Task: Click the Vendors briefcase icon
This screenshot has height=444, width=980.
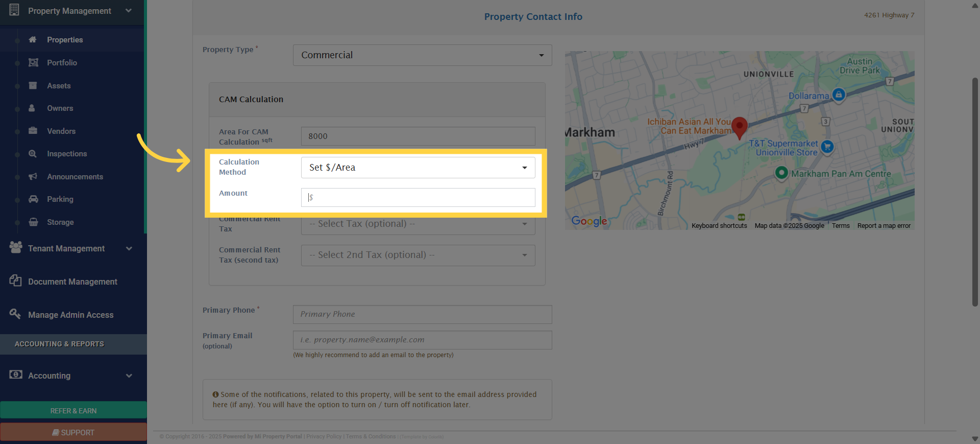Action: 33,130
